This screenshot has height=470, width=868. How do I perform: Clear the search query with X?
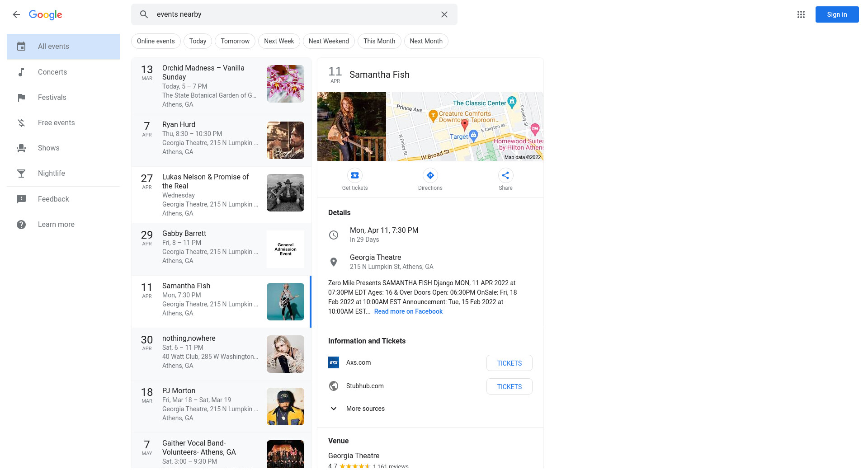click(x=444, y=14)
